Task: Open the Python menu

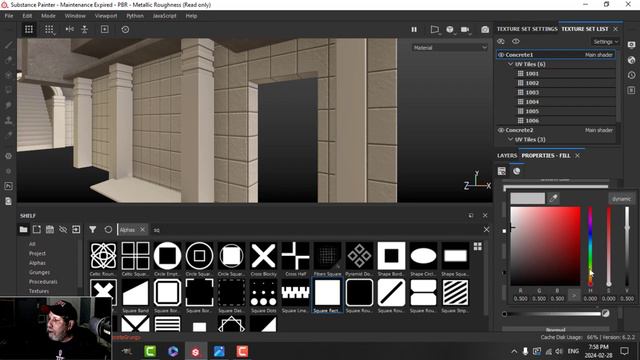Action: tap(135, 16)
